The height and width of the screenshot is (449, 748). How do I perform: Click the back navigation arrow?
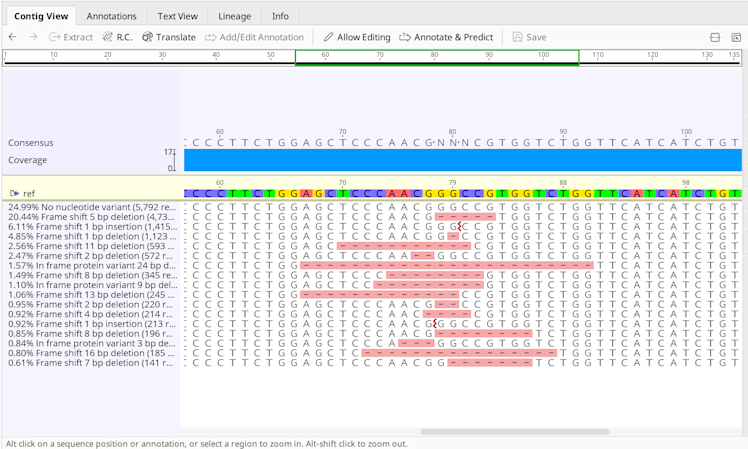tap(12, 37)
